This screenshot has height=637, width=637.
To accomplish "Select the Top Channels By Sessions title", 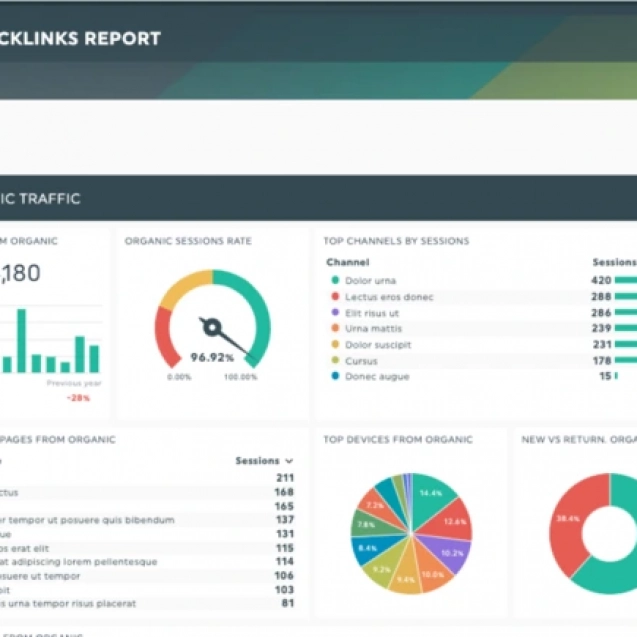I will (396, 241).
